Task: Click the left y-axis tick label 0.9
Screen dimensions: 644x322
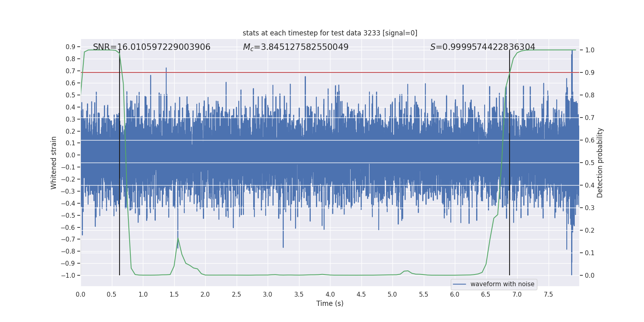Action: [70, 47]
